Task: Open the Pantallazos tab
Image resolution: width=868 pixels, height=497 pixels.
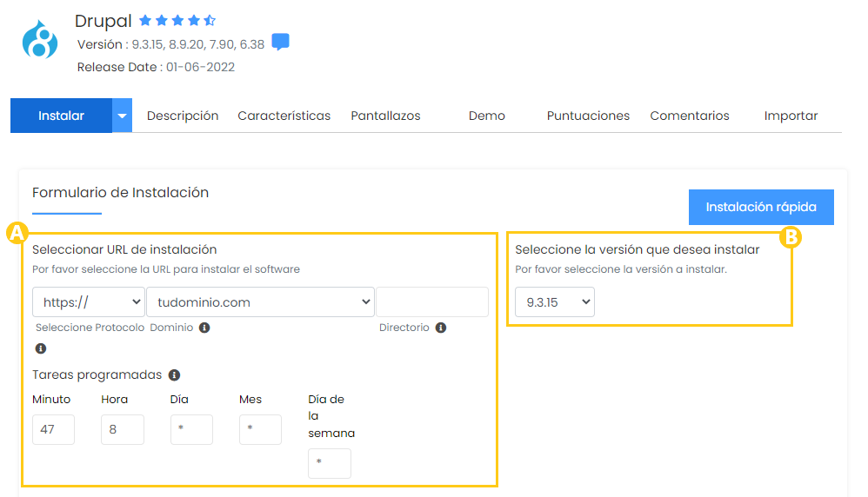Action: 386,116
